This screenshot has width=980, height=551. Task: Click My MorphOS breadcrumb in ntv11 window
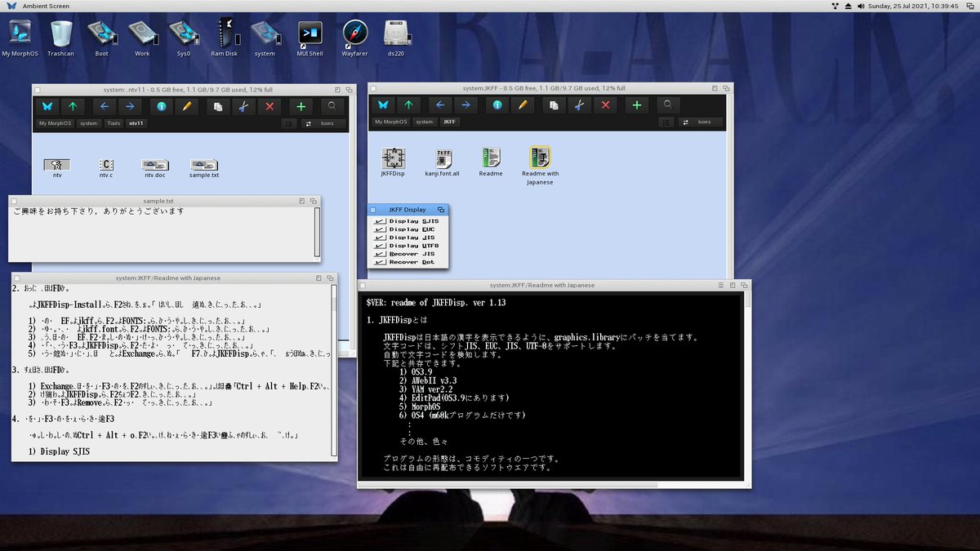(56, 123)
